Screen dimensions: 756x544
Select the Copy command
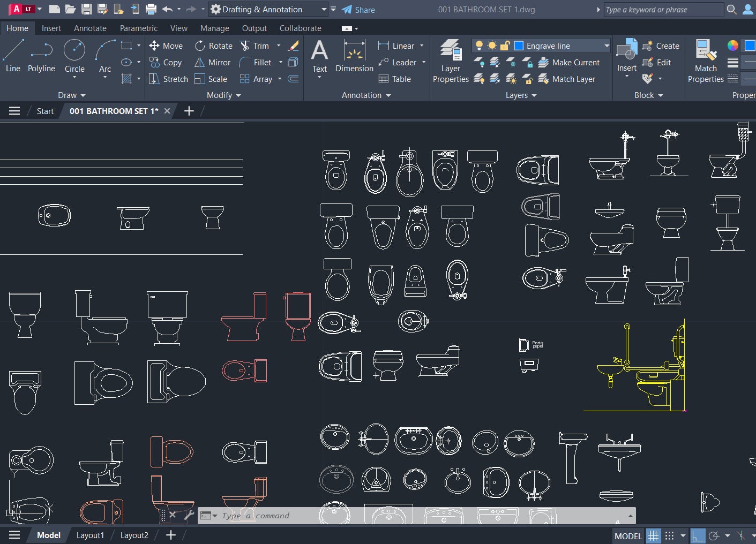tap(167, 62)
